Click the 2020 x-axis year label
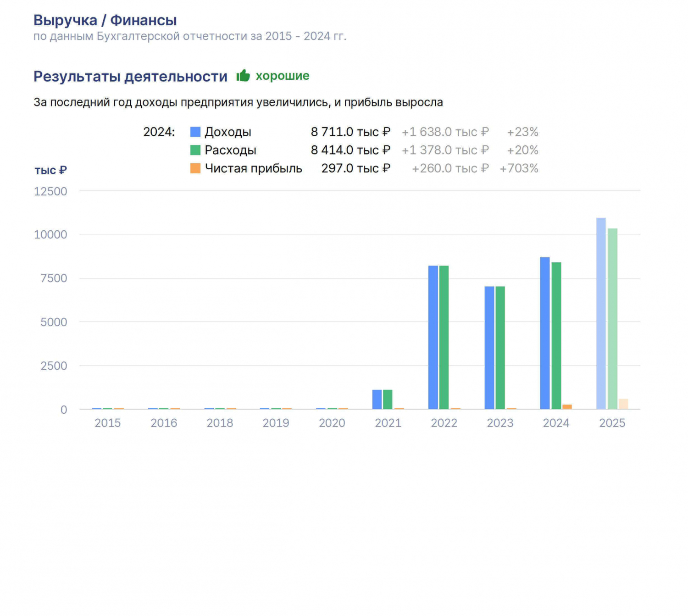 click(x=332, y=423)
